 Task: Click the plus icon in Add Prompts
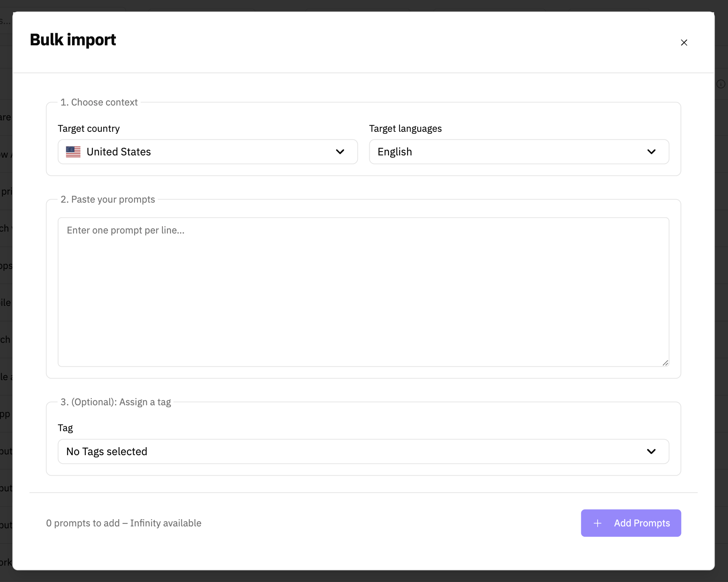[598, 523]
